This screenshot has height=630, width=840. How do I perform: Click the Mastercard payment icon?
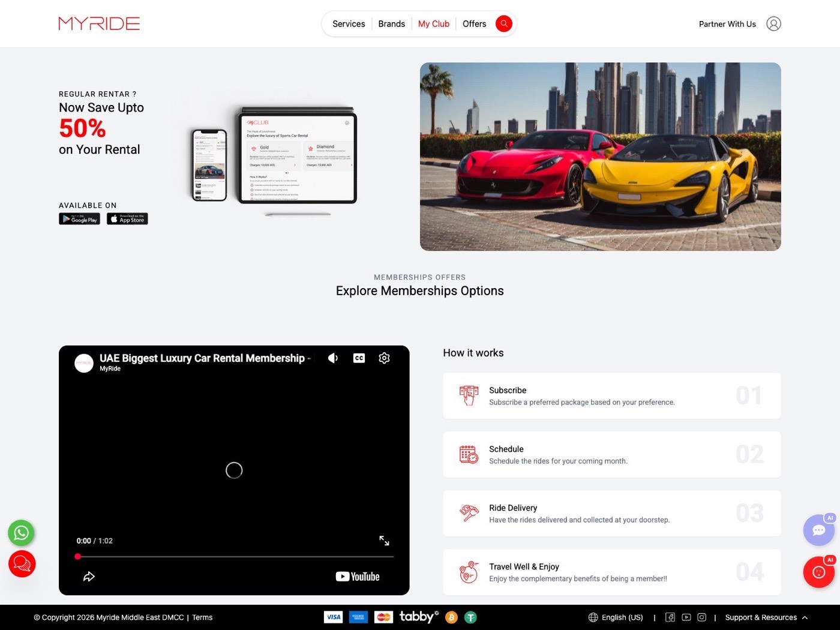click(383, 617)
